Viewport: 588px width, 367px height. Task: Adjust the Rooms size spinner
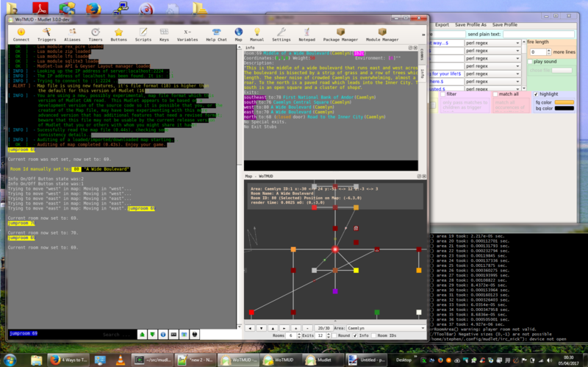[293, 335]
